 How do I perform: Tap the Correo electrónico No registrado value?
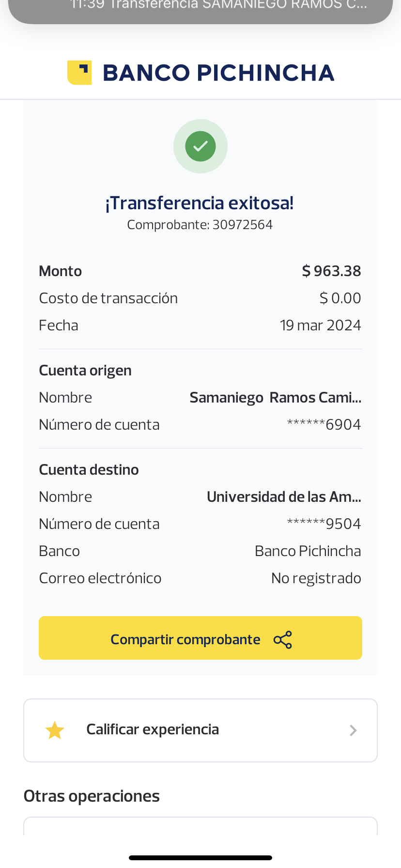click(x=316, y=578)
